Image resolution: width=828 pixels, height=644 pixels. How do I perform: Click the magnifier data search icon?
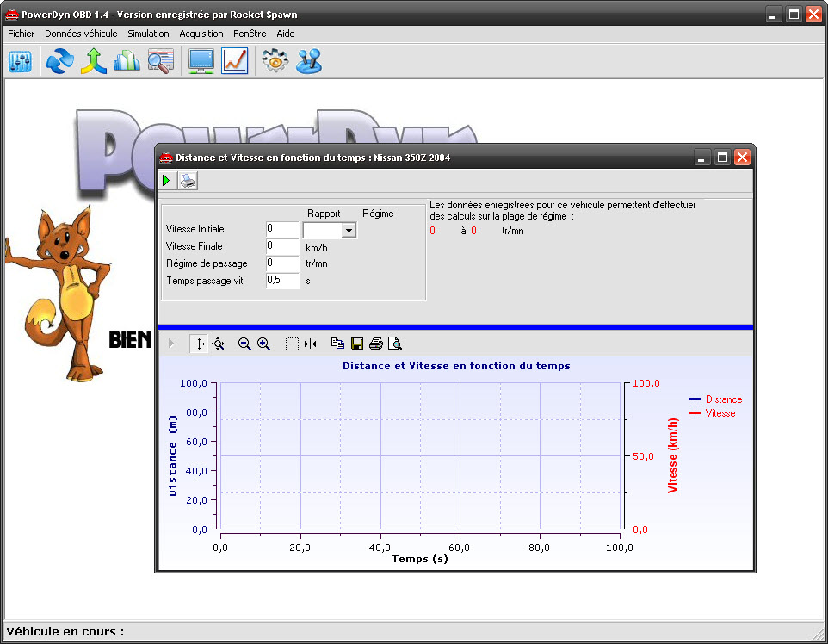[x=161, y=61]
